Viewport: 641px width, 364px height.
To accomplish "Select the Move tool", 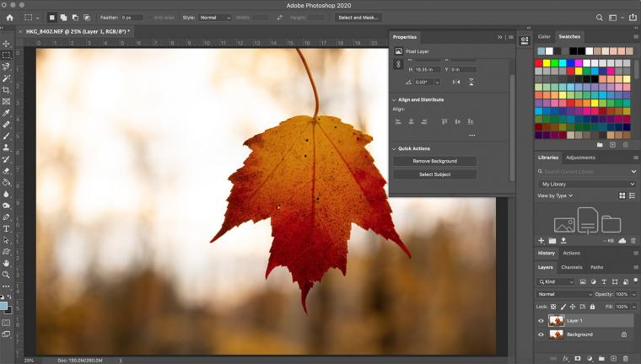I will click(x=6, y=44).
